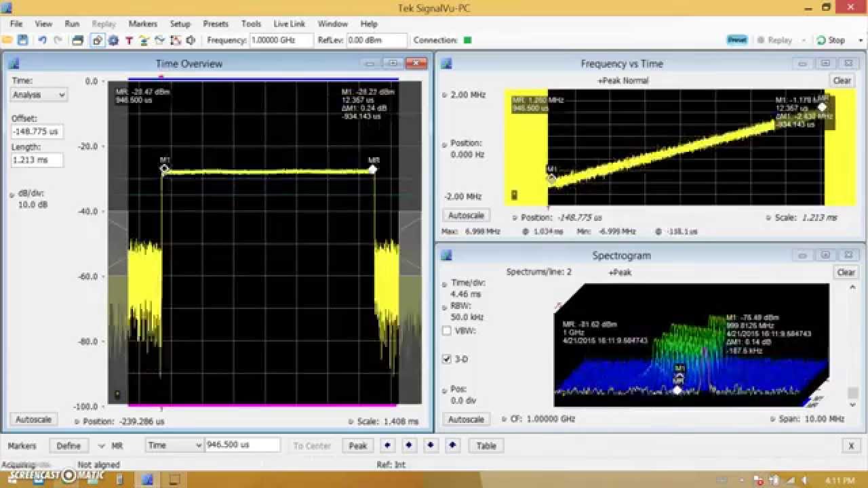The width and height of the screenshot is (868, 488).
Task: Click the Save toolbar icon
Action: (23, 41)
